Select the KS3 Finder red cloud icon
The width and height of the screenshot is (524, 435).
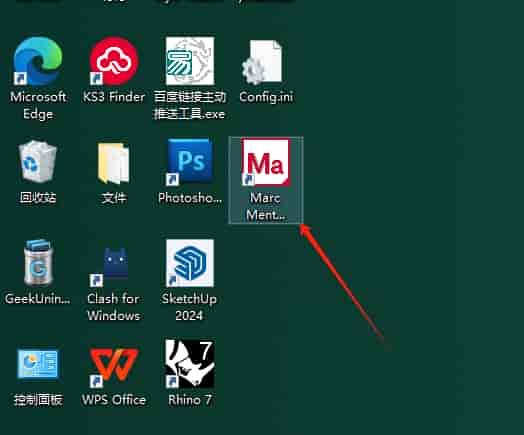pyautogui.click(x=114, y=61)
